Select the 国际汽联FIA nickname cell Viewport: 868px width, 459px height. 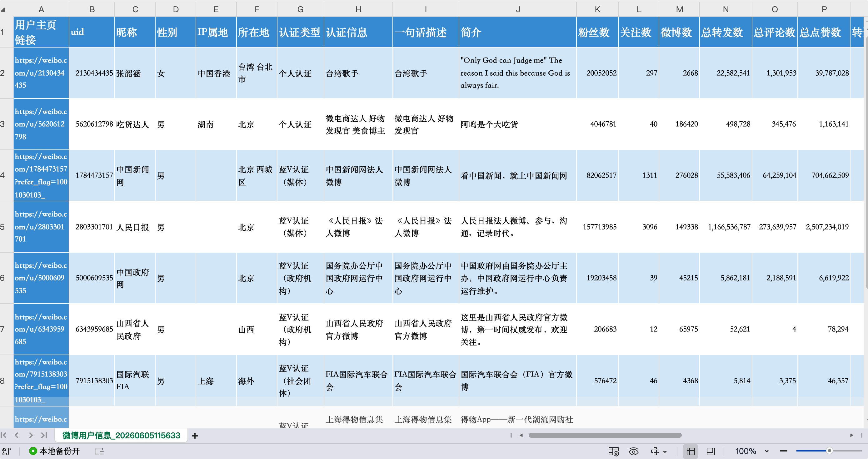(x=135, y=381)
